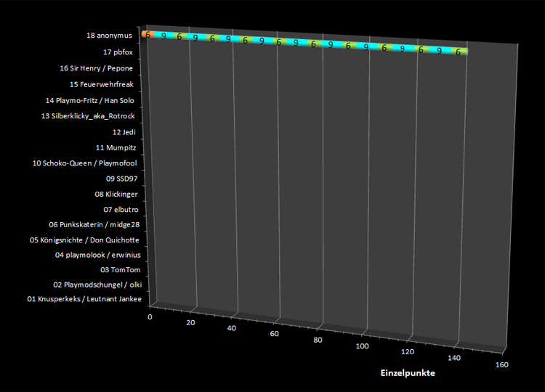545x392 pixels.
Task: Select '05 Königsnichte / Don Quichotte' label
Action: (x=84, y=240)
